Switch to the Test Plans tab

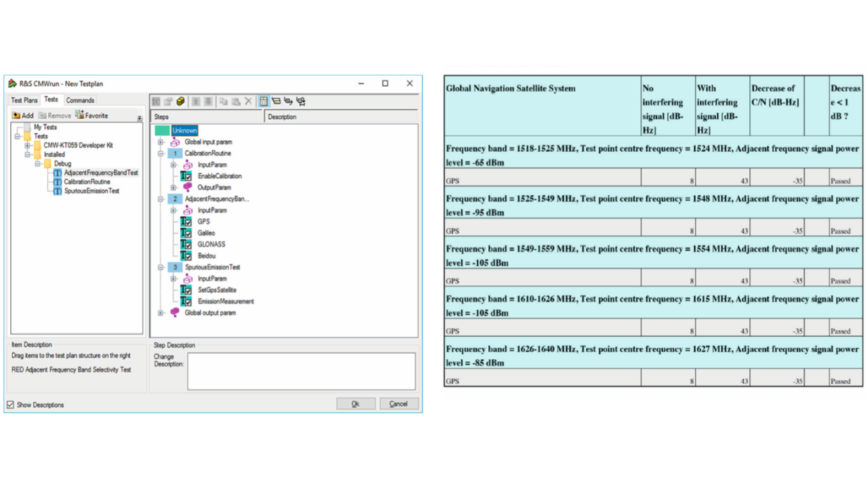tap(24, 100)
